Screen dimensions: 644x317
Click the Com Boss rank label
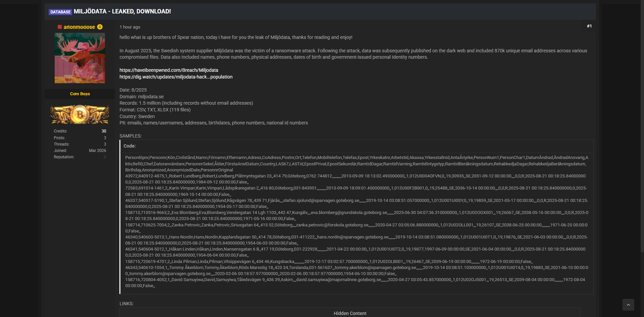(80, 94)
